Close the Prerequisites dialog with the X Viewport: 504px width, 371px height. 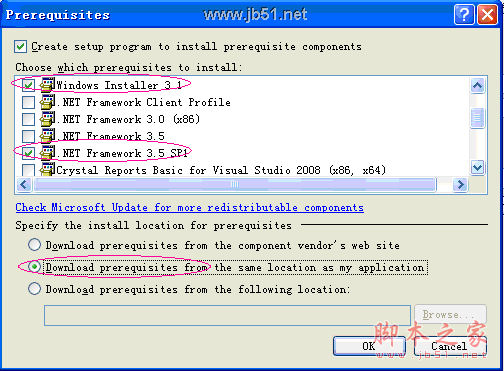click(x=487, y=15)
